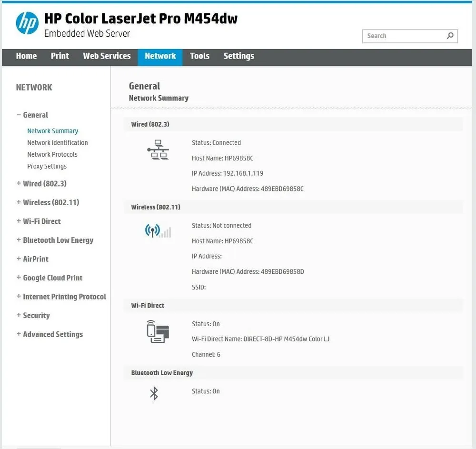Click the NETWORK sidebar heading
Image resolution: width=476 pixels, height=449 pixels.
pos(34,88)
